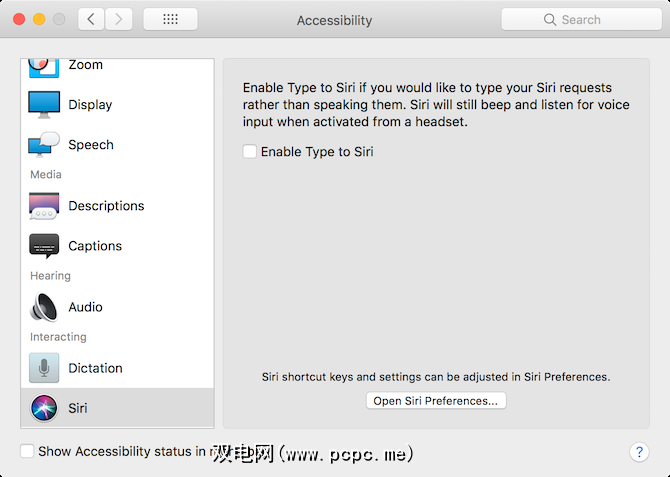Open the help question mark button

640,452
